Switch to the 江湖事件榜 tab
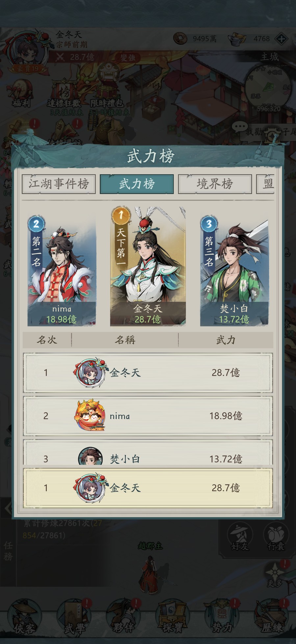Screen dimensions: 296x644 pos(59,184)
